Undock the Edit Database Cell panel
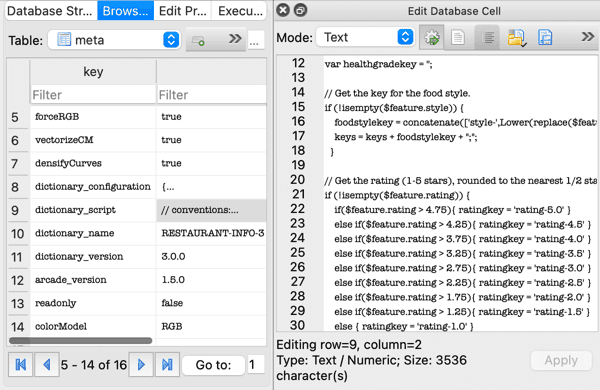The image size is (600, 390). (x=301, y=10)
